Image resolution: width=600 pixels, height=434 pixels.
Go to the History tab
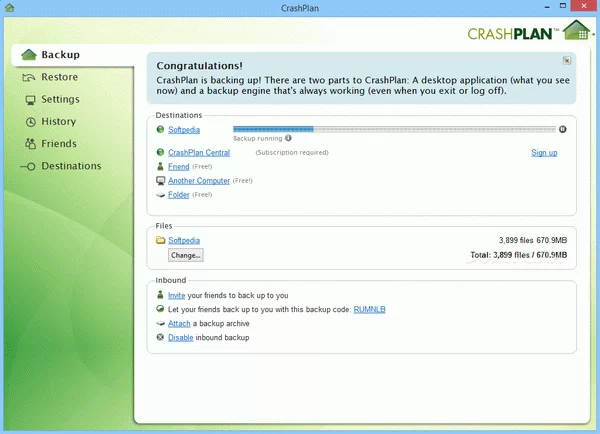click(x=58, y=121)
